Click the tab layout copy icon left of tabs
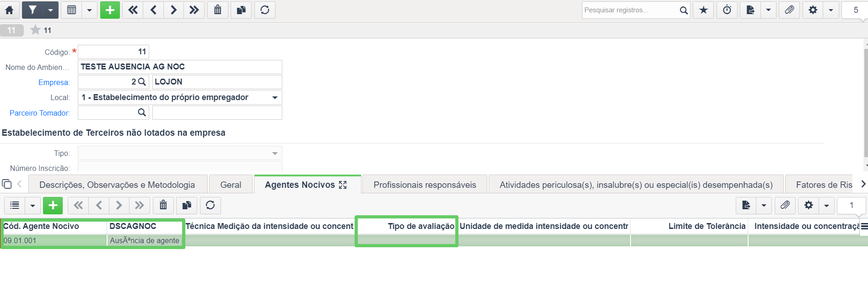This screenshot has height=287, width=868. tap(7, 184)
